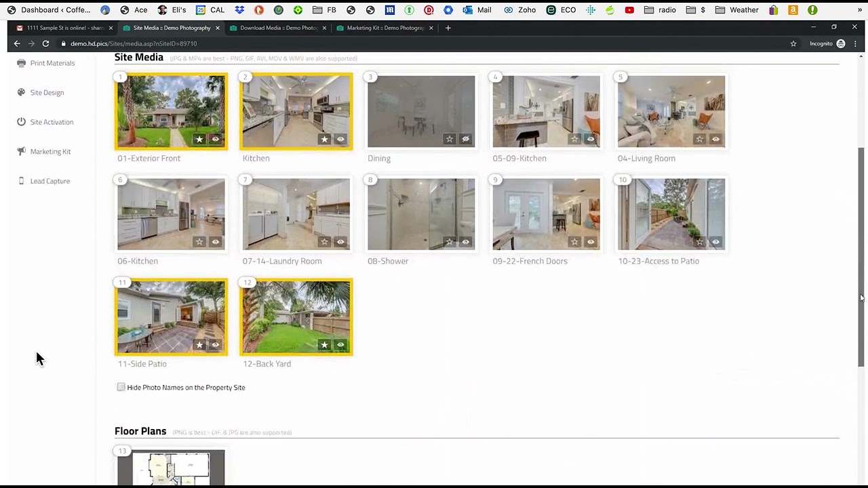Viewport: 868px width, 488px height.
Task: Star the 07-14-Laundry Room photo
Action: coord(324,242)
